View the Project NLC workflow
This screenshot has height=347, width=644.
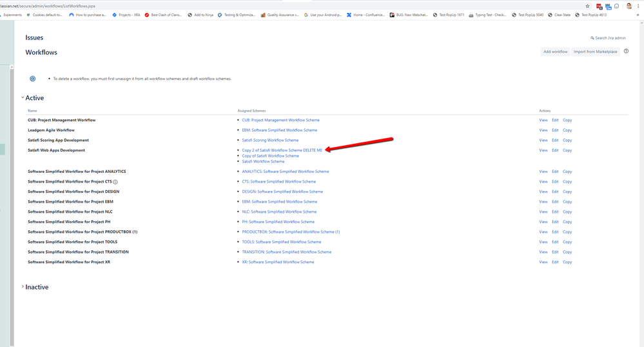click(543, 212)
